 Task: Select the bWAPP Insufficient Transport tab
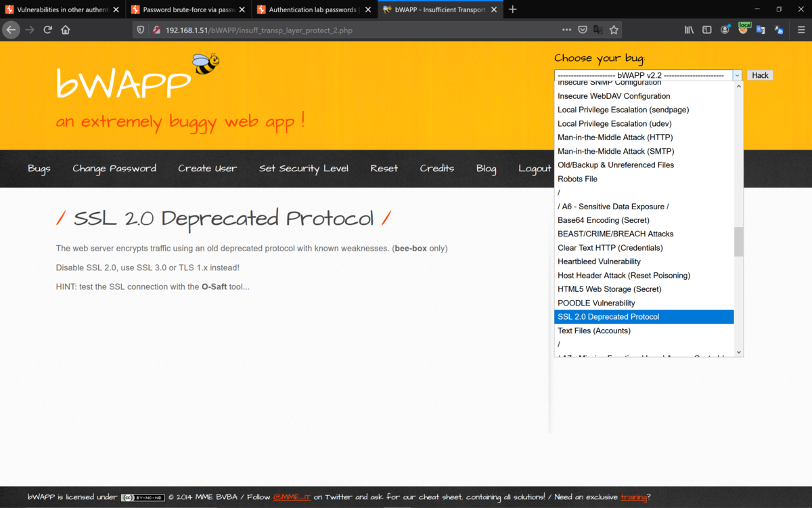tap(441, 9)
